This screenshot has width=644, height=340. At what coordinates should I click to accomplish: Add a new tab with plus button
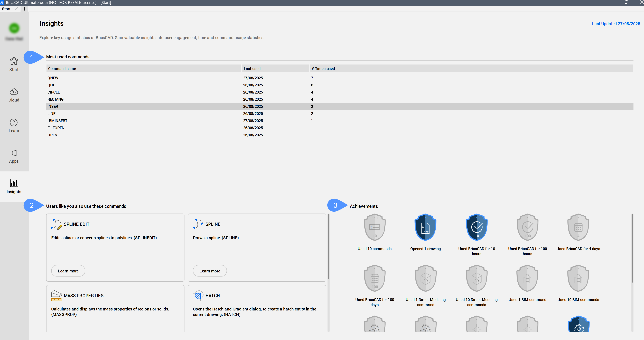point(24,9)
